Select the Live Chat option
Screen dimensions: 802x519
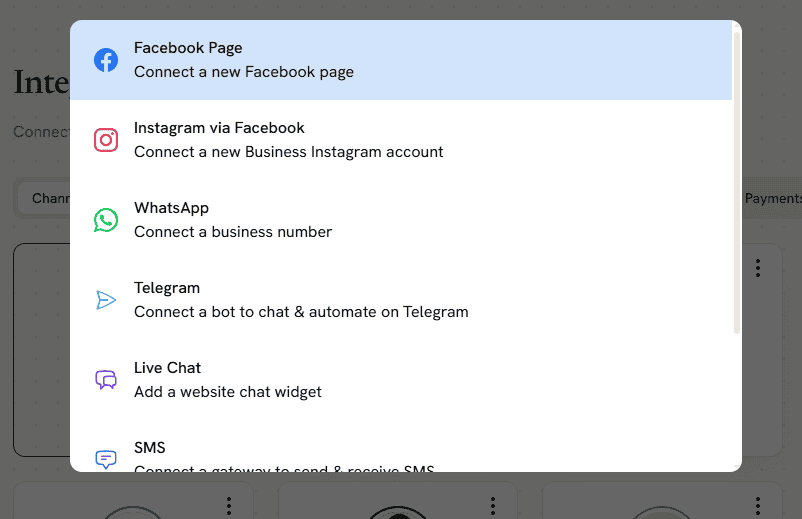(x=401, y=380)
